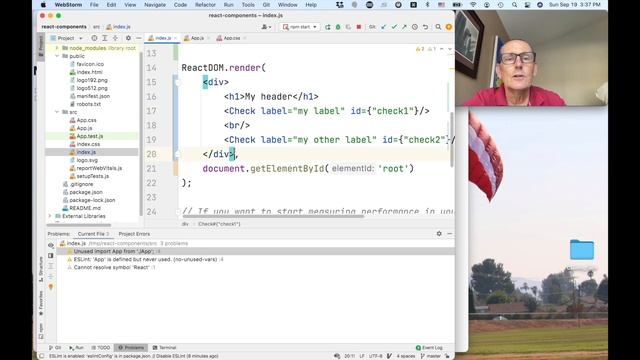Image resolution: width=640 pixels, height=360 pixels.
Task: Select package.json in project tree
Action: 86,192
